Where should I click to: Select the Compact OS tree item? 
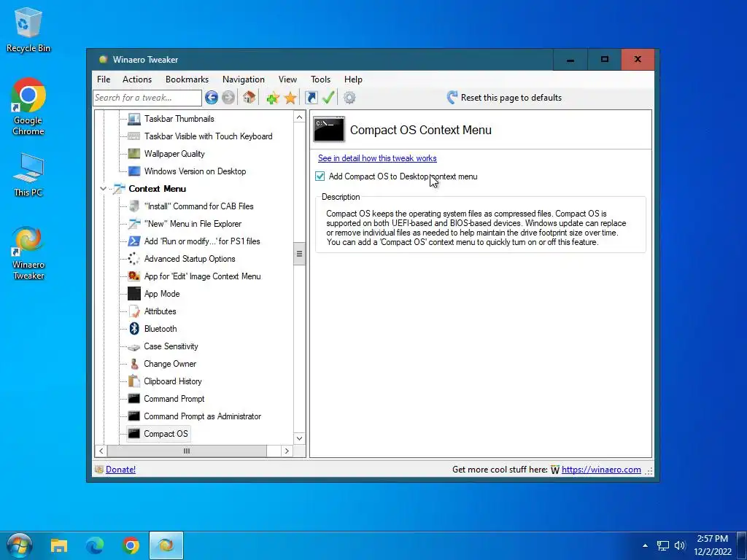click(166, 434)
